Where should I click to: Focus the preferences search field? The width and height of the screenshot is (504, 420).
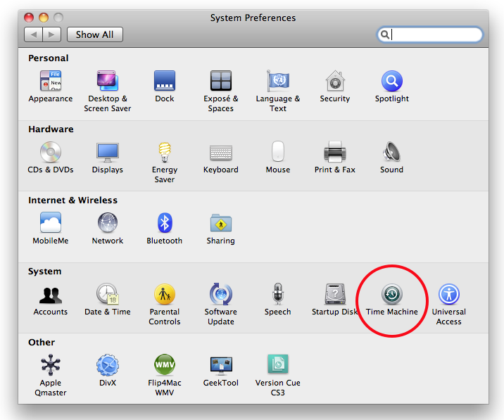[x=430, y=34]
